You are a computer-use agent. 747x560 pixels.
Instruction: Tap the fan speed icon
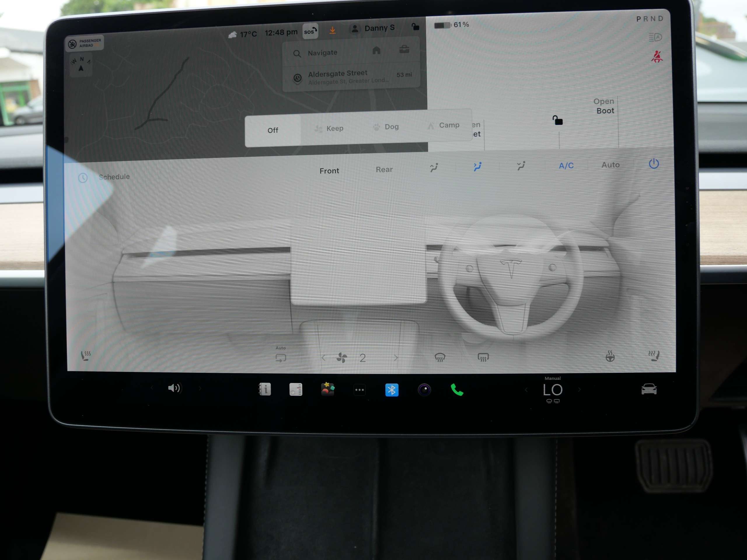pos(342,358)
